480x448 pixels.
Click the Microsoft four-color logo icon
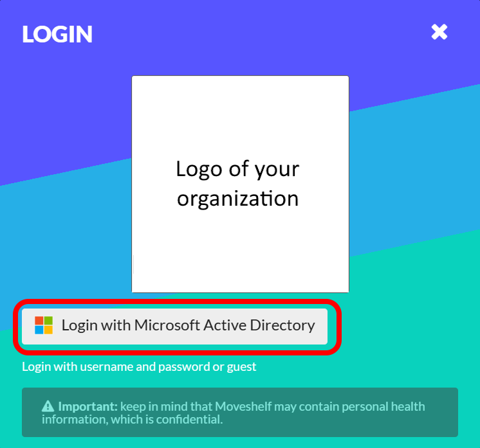point(44,325)
